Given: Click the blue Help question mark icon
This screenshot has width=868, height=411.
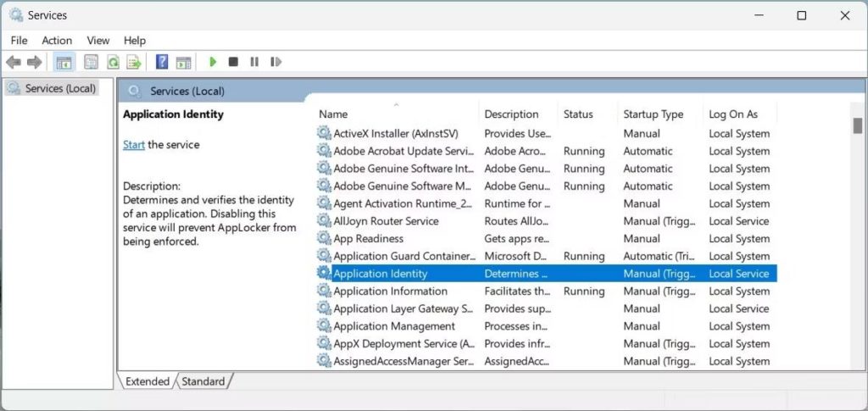Looking at the screenshot, I should click(161, 62).
